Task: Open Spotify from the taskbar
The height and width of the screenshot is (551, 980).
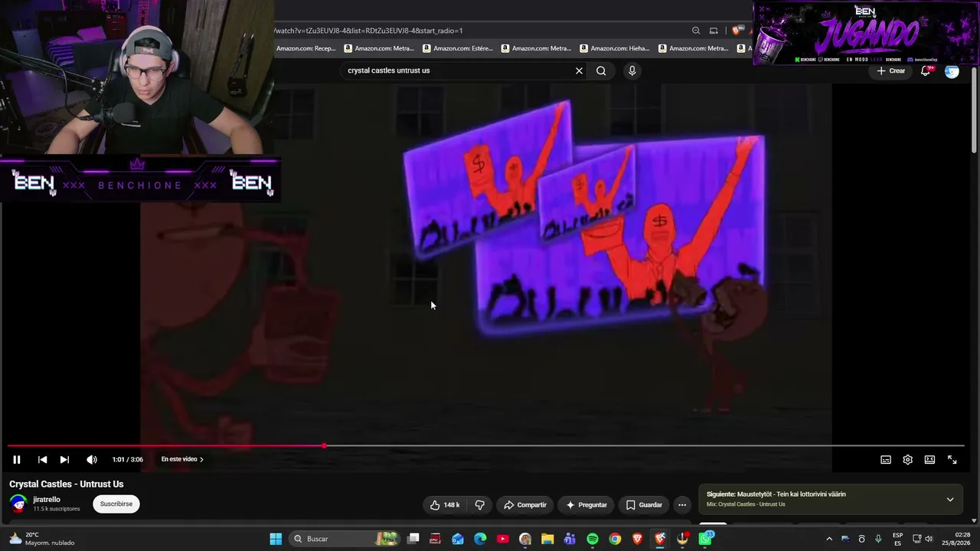Action: (593, 539)
